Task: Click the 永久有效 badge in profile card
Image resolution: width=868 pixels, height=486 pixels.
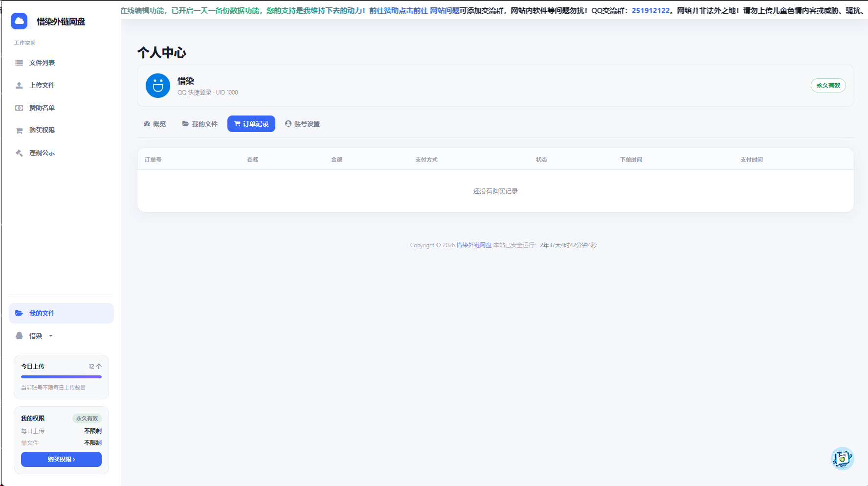Action: pyautogui.click(x=828, y=86)
